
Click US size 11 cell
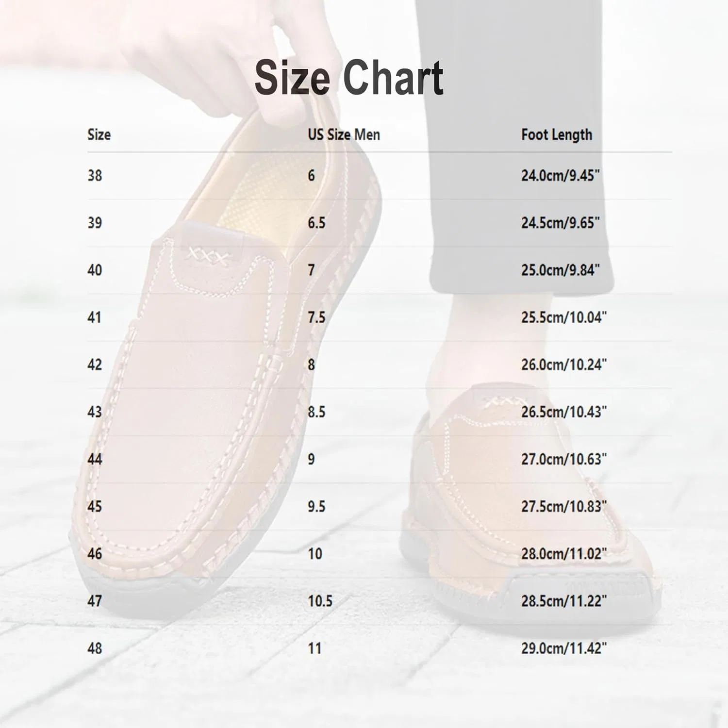click(314, 648)
